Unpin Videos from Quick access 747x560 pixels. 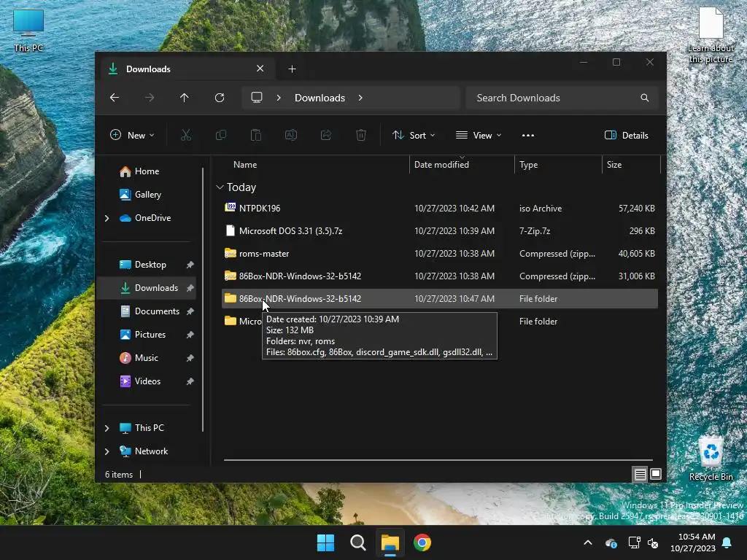tap(190, 381)
